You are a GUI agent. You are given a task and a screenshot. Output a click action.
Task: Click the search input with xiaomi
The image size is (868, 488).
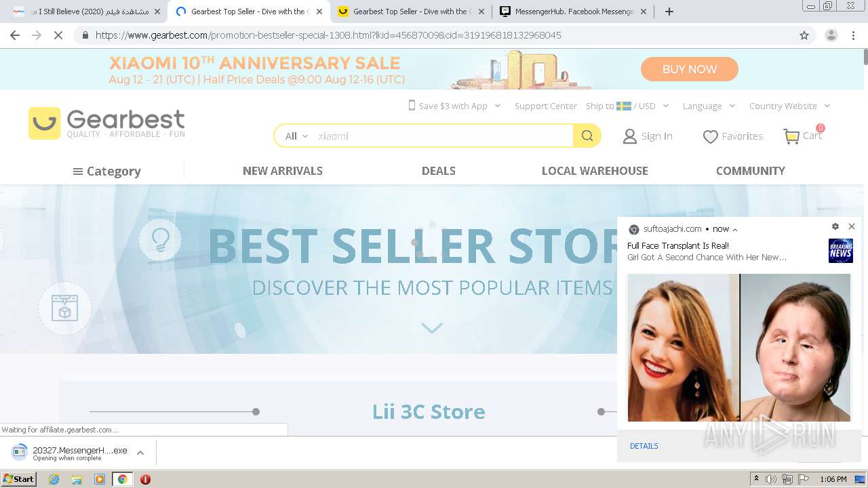[443, 136]
